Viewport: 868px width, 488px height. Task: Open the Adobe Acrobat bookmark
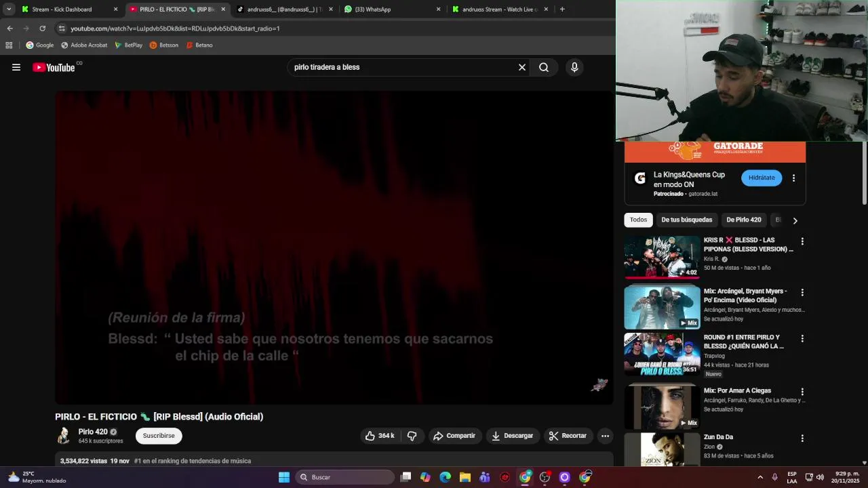(84, 45)
